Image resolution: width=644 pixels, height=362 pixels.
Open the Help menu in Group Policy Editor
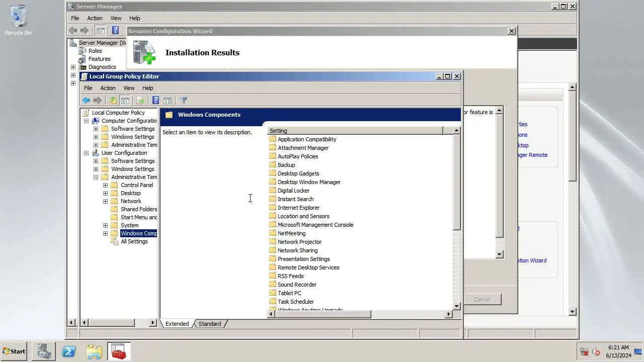pyautogui.click(x=147, y=88)
